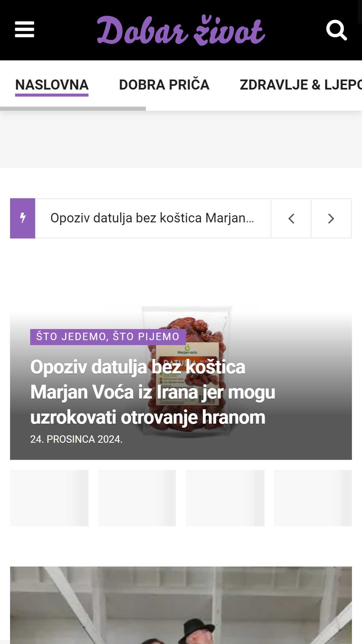Click the purple lightning bolt icon
This screenshot has width=362, height=644.
[x=23, y=218]
